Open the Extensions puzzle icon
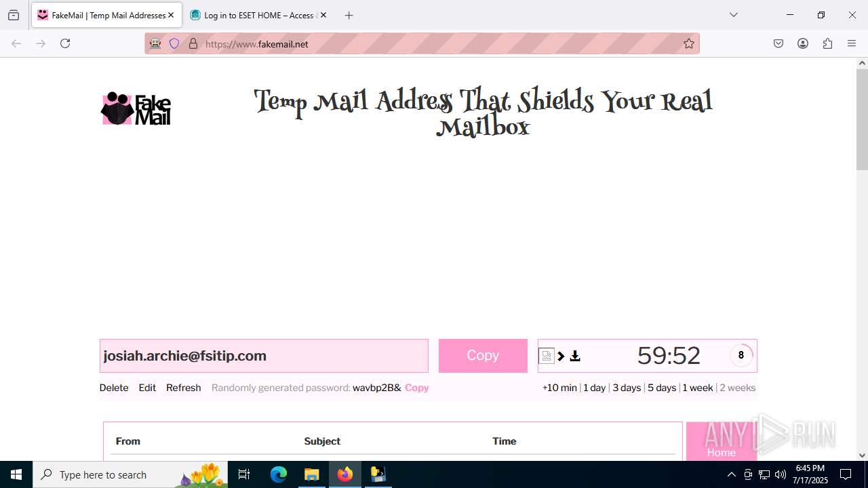Viewport: 868px width, 488px height. pyautogui.click(x=827, y=43)
